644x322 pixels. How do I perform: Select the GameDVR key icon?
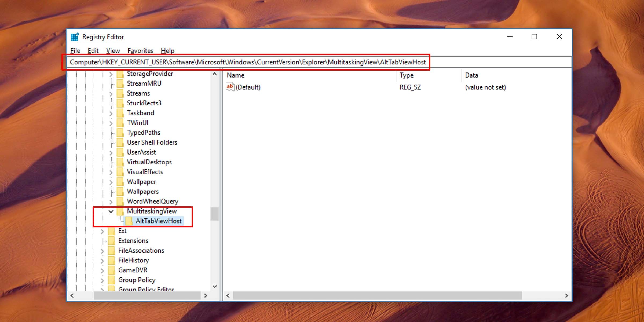(111, 270)
